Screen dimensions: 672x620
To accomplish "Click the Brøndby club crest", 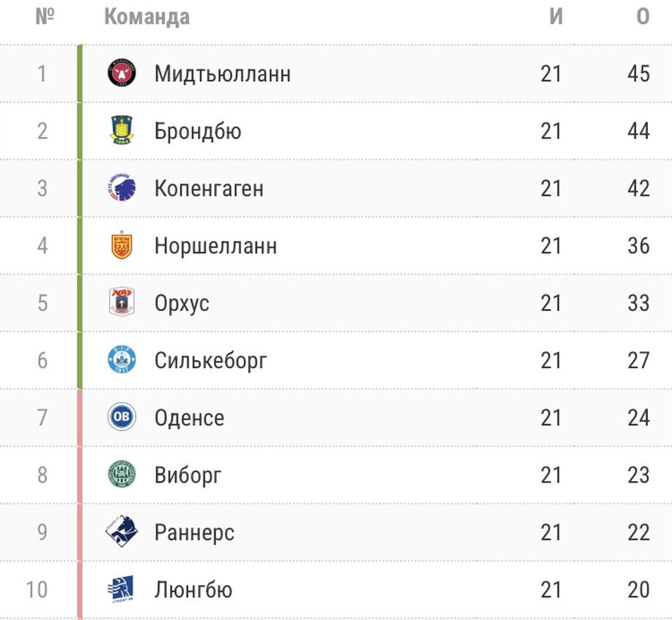I will click(122, 131).
